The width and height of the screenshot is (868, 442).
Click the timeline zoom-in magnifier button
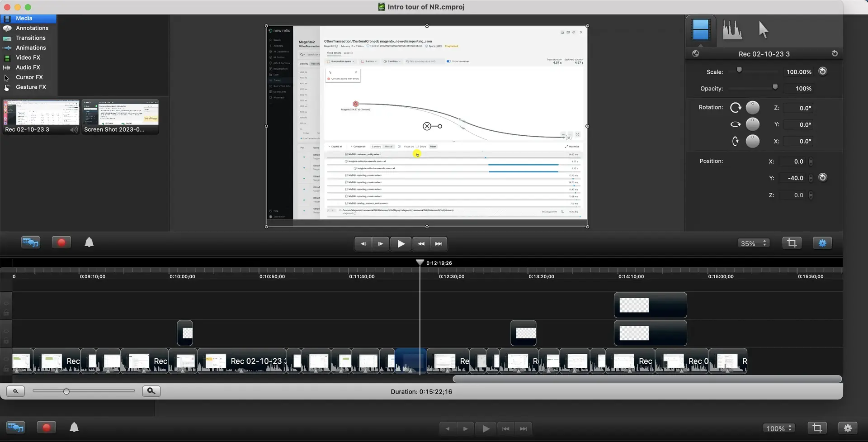[x=151, y=391]
